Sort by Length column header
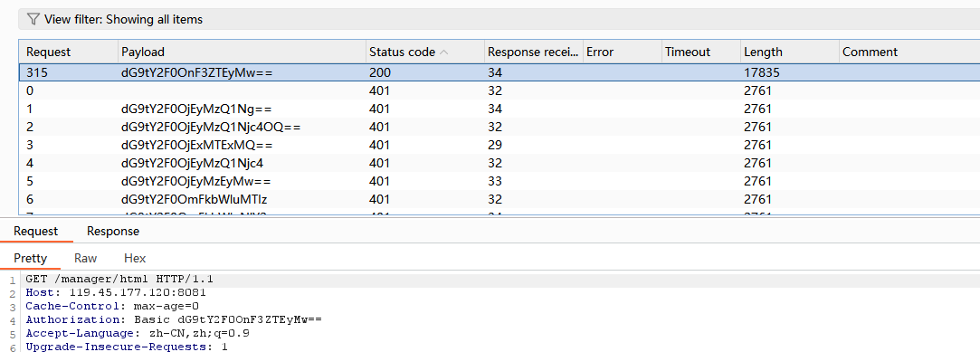 coord(790,52)
